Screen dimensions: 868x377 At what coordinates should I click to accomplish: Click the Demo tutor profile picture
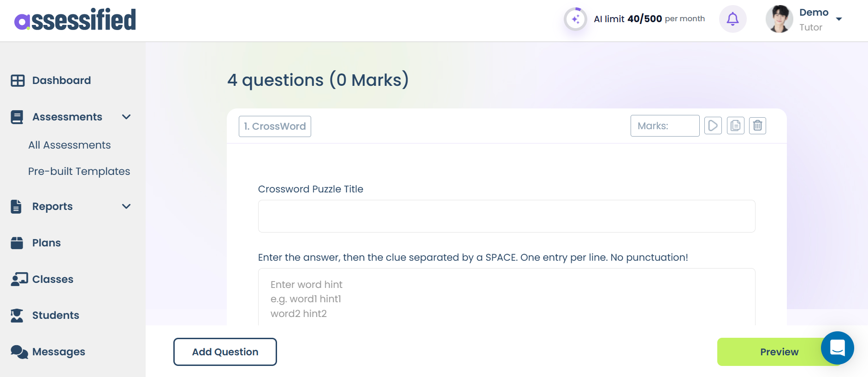(779, 19)
